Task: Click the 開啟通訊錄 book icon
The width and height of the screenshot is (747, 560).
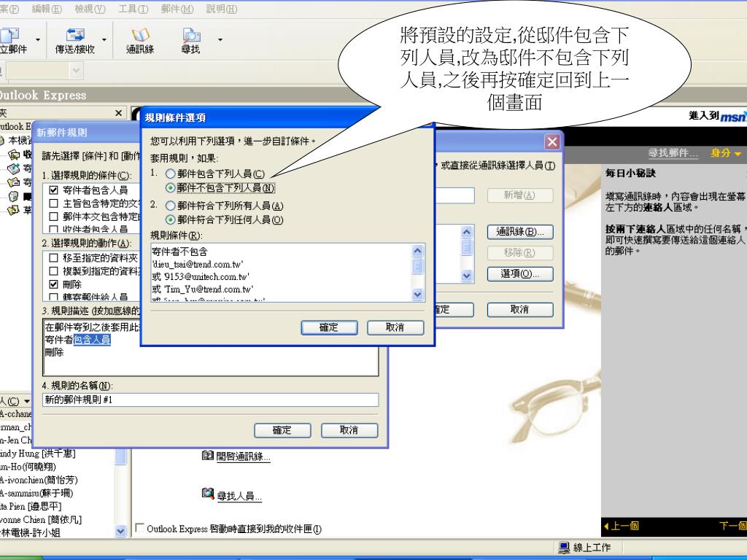Action: [208, 456]
